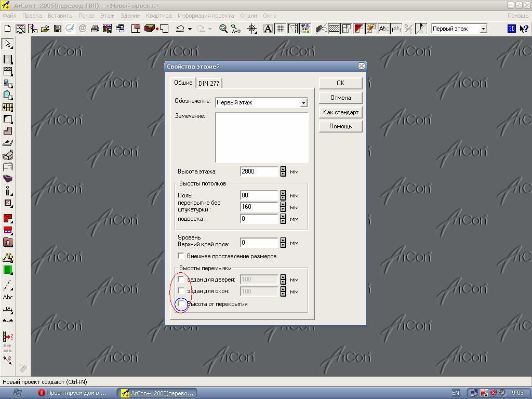Click the 'Помощь' dialog button

(341, 126)
